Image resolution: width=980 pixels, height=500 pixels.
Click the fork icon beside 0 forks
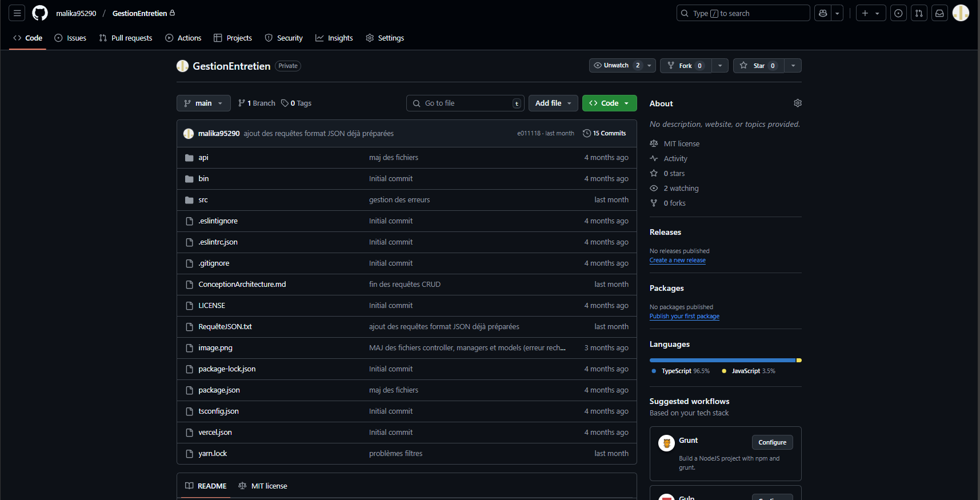click(654, 203)
